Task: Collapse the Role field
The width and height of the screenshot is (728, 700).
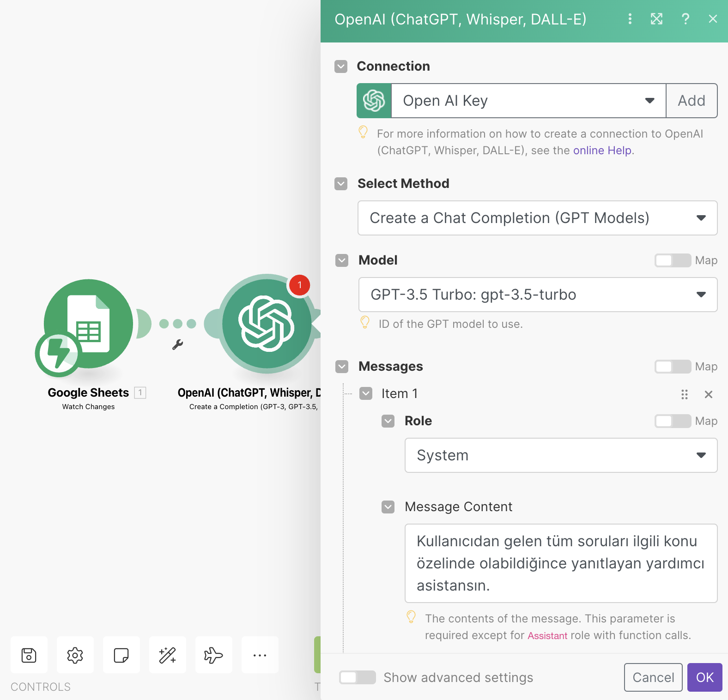Action: pyautogui.click(x=388, y=421)
